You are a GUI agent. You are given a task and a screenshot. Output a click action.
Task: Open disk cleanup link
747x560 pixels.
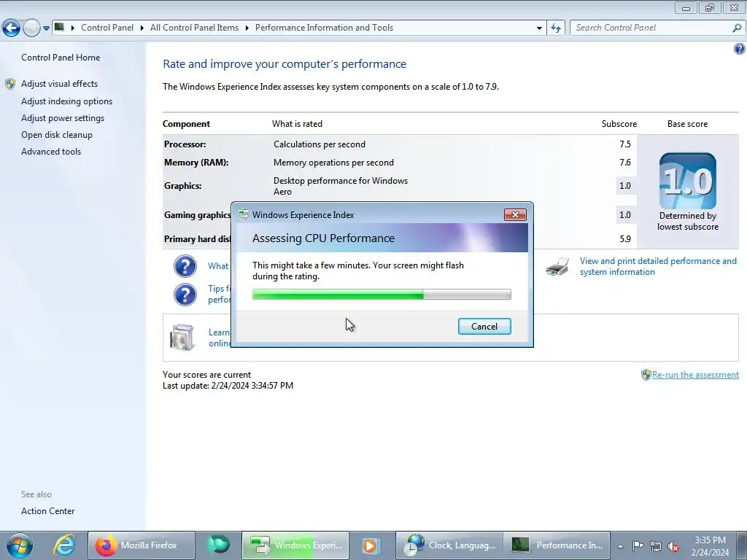57,135
